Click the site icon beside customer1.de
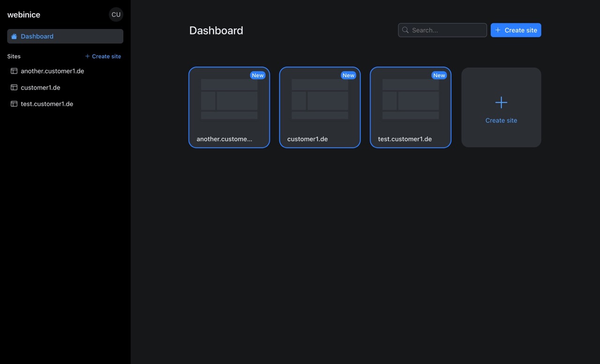Viewport: 600px width, 364px height. point(14,88)
